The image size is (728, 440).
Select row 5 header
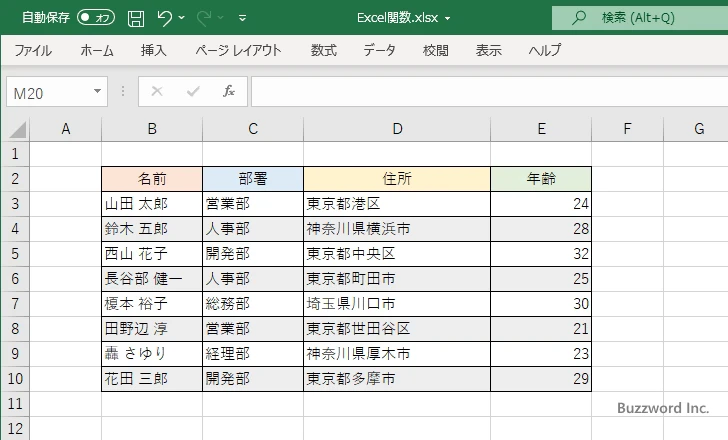[14, 254]
